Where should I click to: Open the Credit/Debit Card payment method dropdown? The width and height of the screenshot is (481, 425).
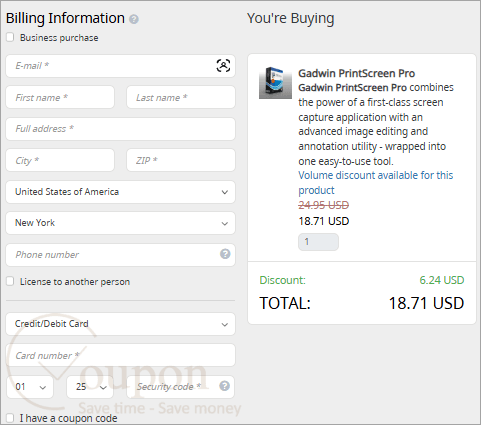click(120, 324)
